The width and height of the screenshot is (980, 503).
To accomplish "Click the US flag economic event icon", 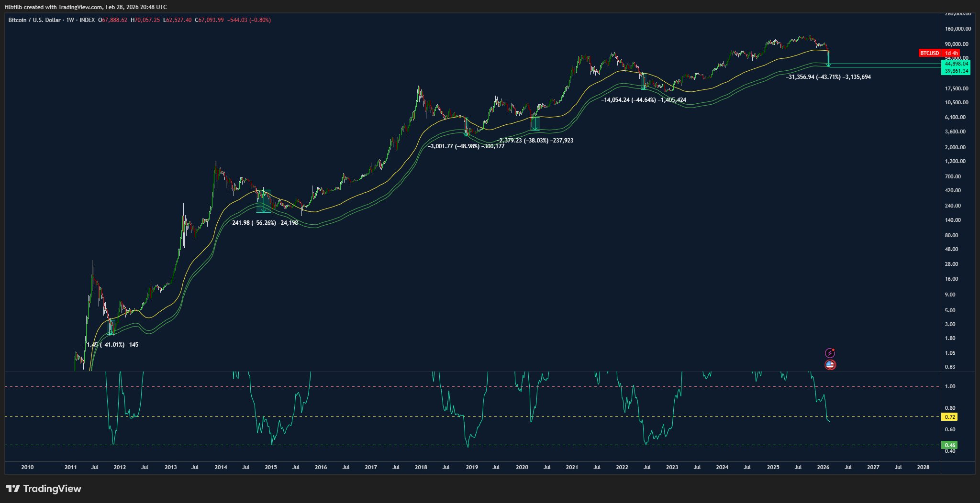I will click(830, 365).
